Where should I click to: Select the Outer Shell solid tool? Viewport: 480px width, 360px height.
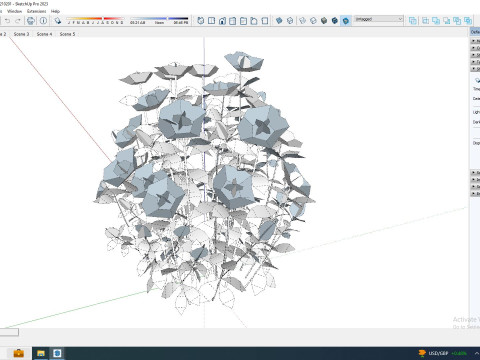(x=413, y=21)
